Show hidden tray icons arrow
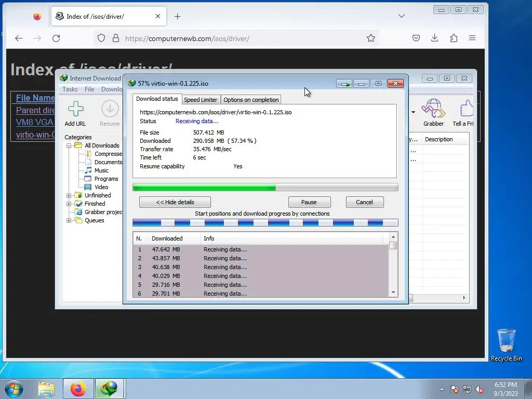The width and height of the screenshot is (532, 399). 442,389
